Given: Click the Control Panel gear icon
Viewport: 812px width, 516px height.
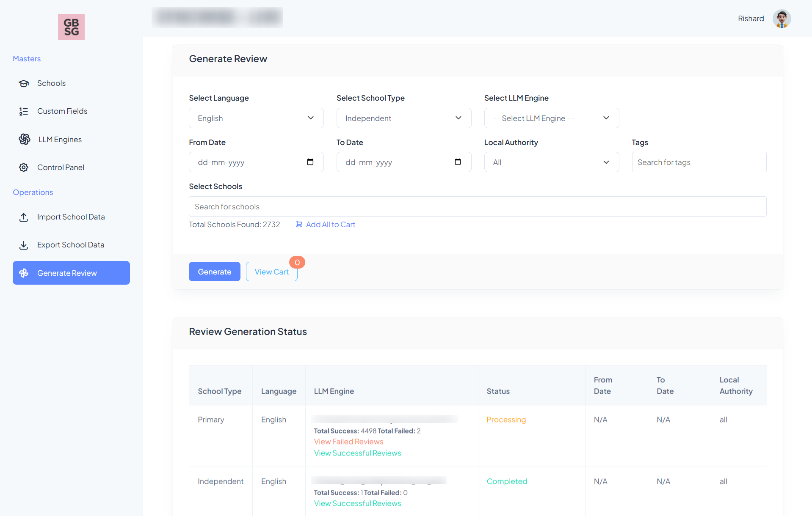Looking at the screenshot, I should pyautogui.click(x=24, y=167).
